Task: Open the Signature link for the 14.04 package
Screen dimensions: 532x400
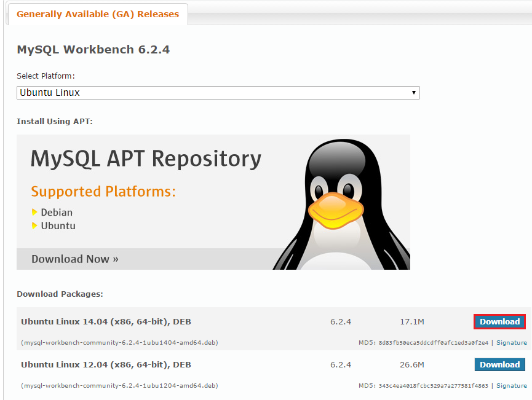Action: pos(511,342)
